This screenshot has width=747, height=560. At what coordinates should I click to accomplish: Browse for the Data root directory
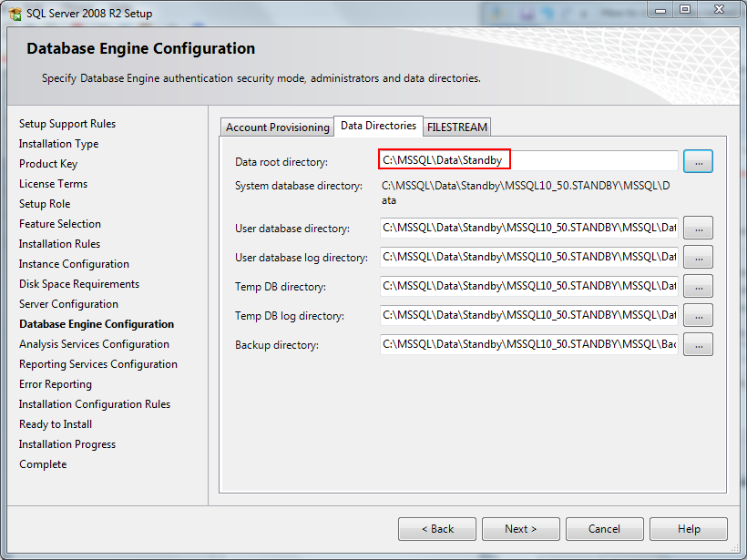coord(698,161)
